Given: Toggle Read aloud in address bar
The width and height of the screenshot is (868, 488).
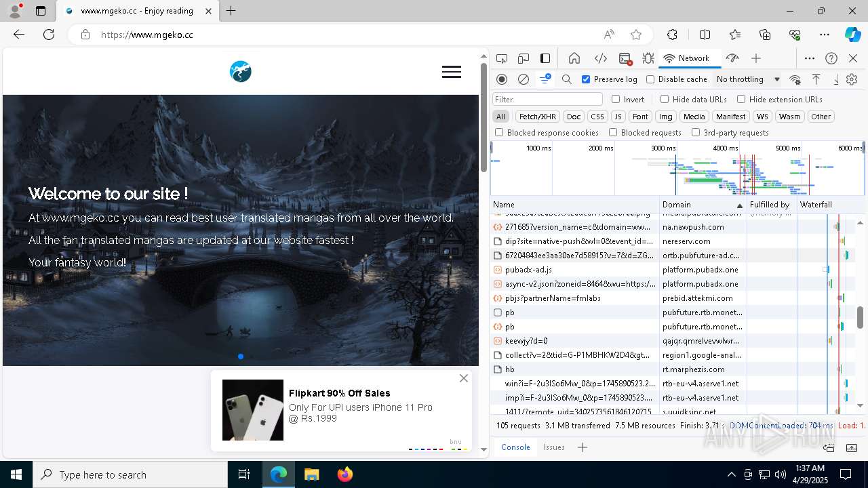Looking at the screenshot, I should 609,35.
